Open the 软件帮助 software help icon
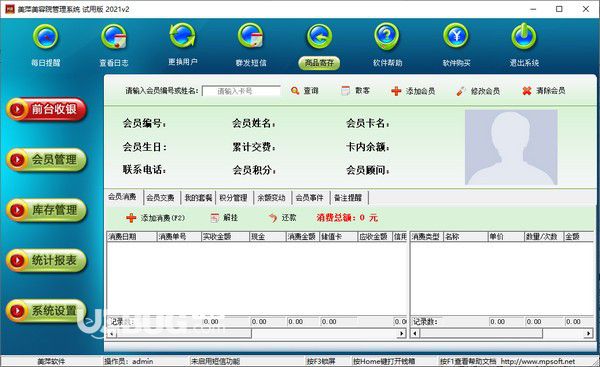 387,36
